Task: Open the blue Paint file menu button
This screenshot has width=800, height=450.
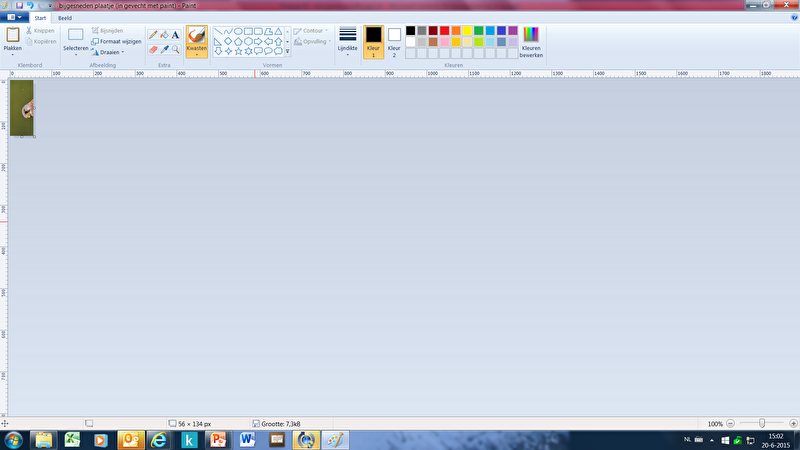Action: (x=15, y=18)
